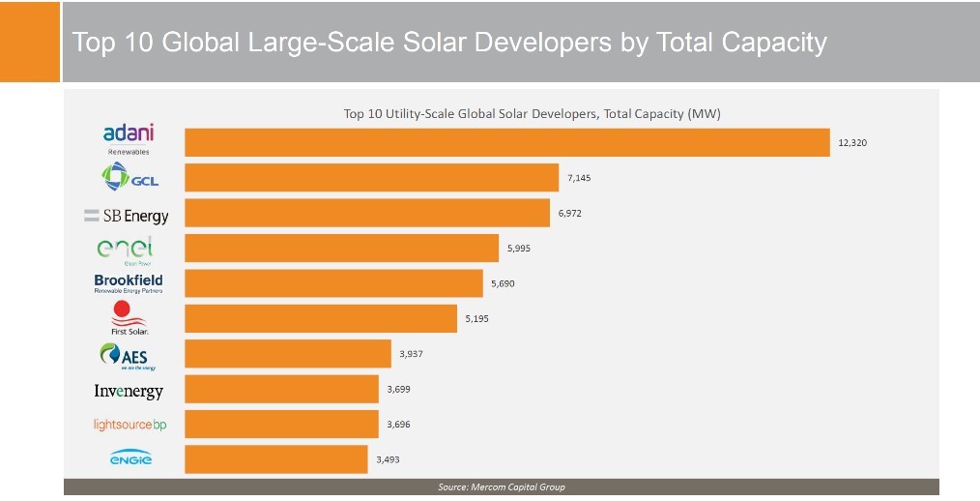Select the First Solar capacity bar
Viewport: 980px width, 501px height.
321,319
